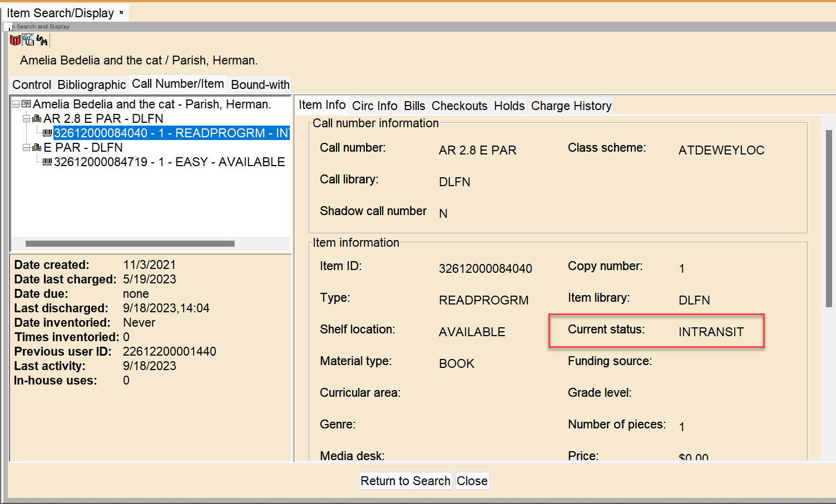
Task: Click the Item library value DLFN
Action: (x=694, y=300)
